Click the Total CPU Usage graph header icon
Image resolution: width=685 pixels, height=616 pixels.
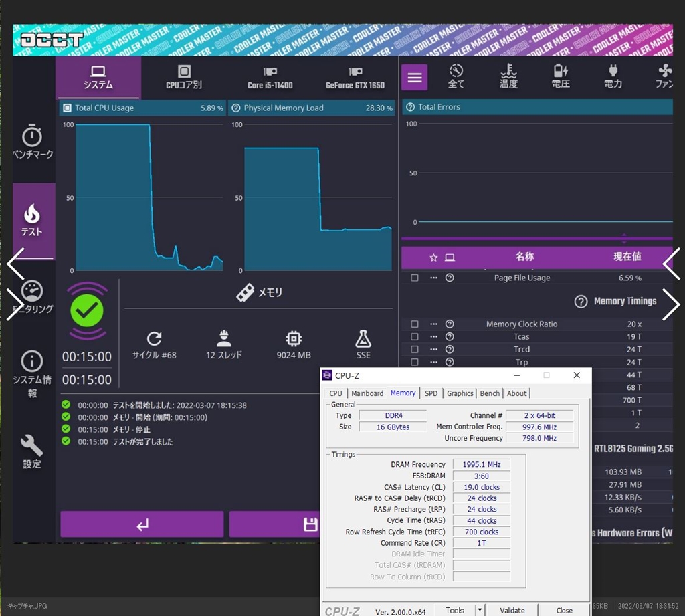tap(68, 108)
